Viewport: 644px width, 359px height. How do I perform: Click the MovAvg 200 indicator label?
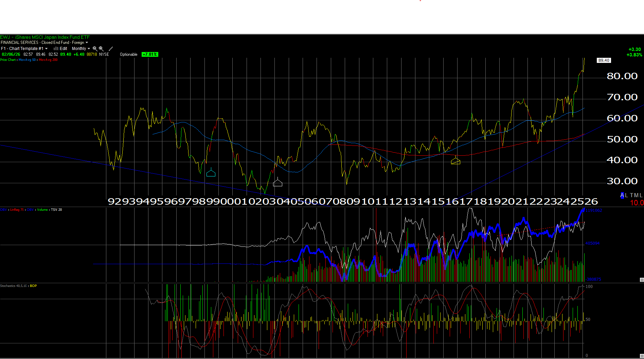click(x=48, y=60)
